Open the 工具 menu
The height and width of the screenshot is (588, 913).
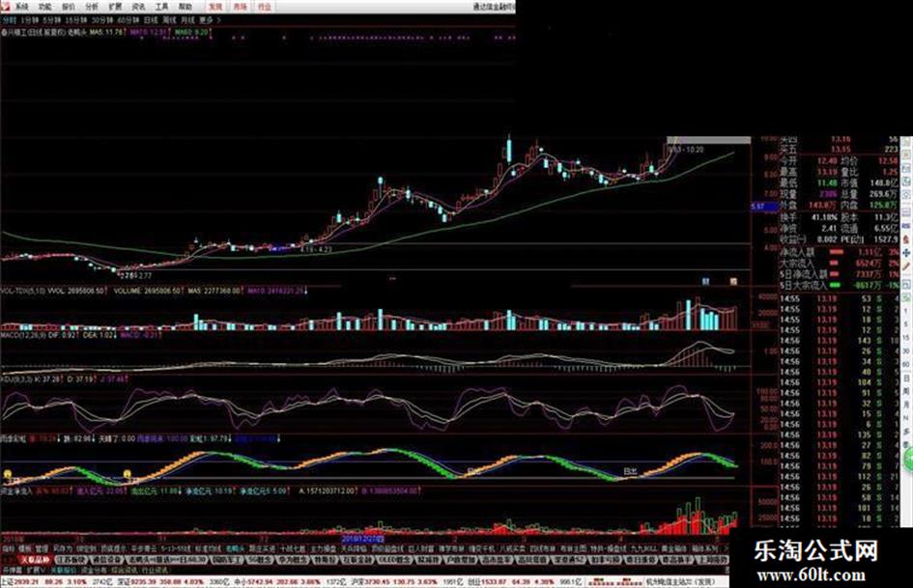pyautogui.click(x=162, y=7)
